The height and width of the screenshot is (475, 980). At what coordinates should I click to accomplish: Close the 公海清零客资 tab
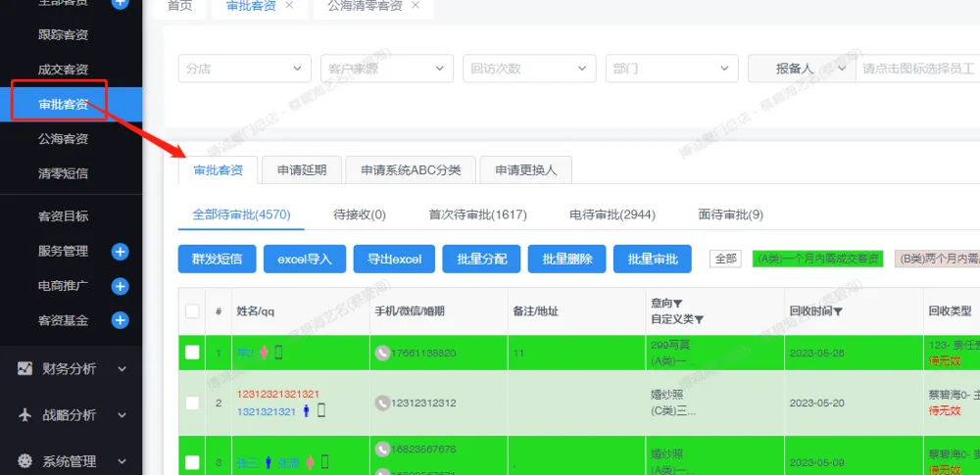coord(416,6)
